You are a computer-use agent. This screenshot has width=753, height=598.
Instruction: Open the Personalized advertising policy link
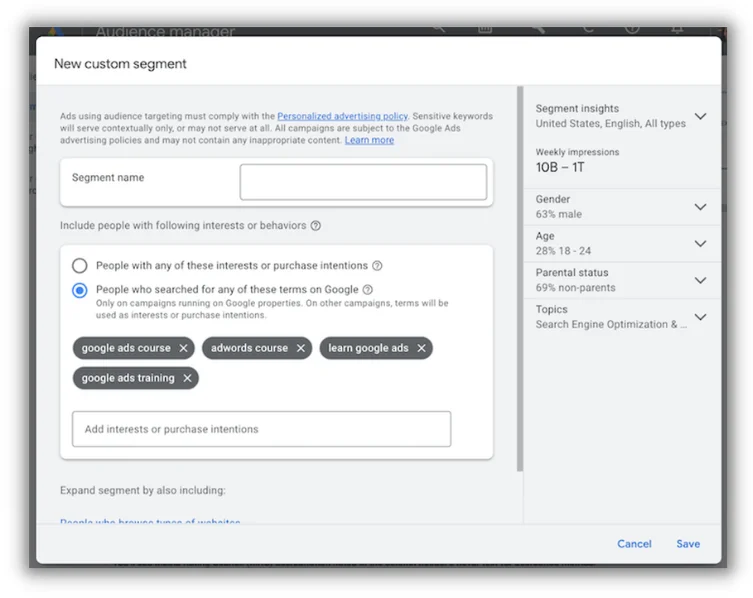click(342, 117)
